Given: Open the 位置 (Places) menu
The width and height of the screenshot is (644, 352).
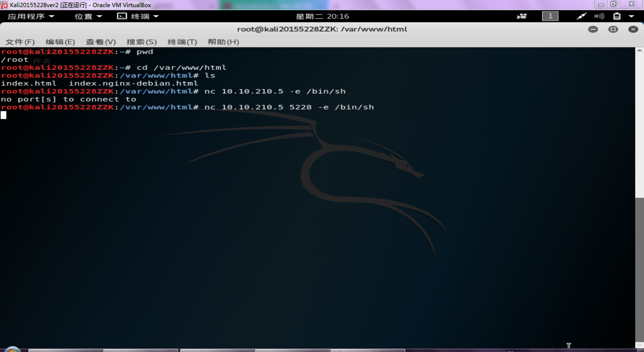Looking at the screenshot, I should (88, 17).
